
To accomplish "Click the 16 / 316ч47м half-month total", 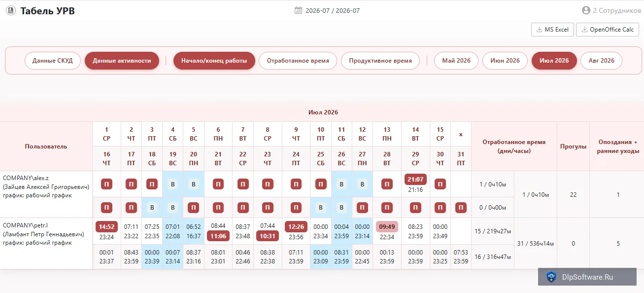I will 493,256.
